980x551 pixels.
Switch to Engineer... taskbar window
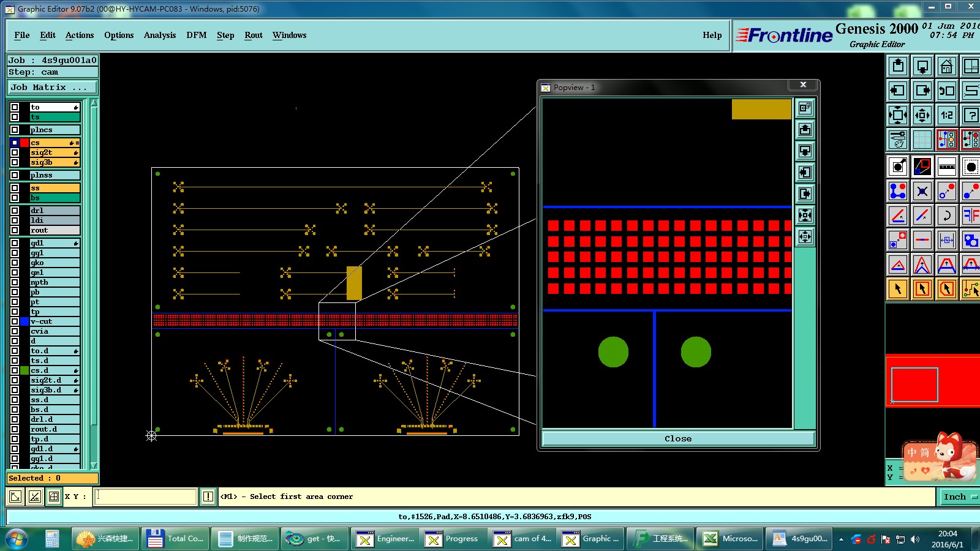coord(385,539)
